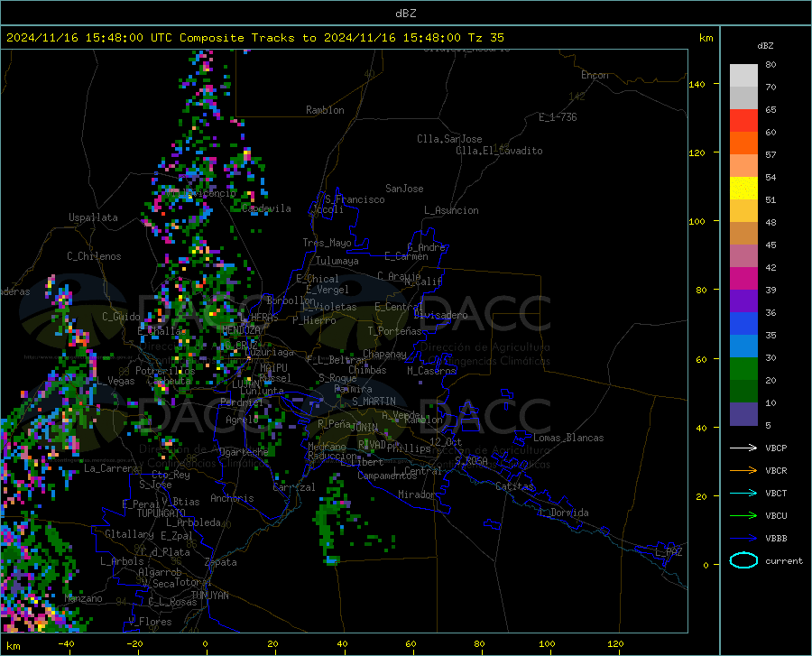Click the 100 km x-axis tick label
812x656 pixels.
pos(547,643)
